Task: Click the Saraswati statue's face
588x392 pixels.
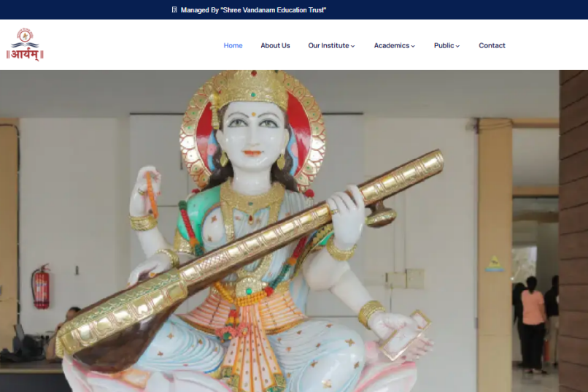Action: pyautogui.click(x=252, y=133)
